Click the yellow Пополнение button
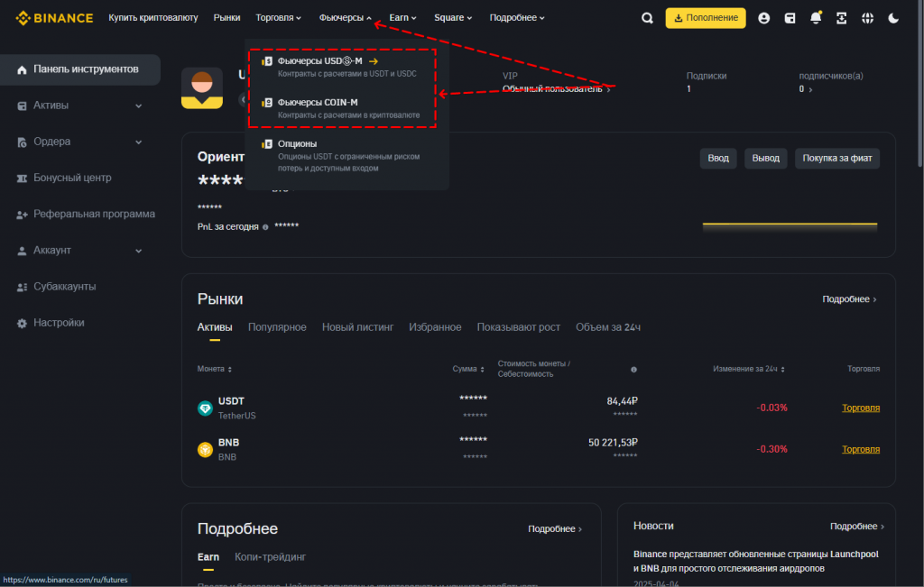This screenshot has height=587, width=924. pyautogui.click(x=706, y=18)
